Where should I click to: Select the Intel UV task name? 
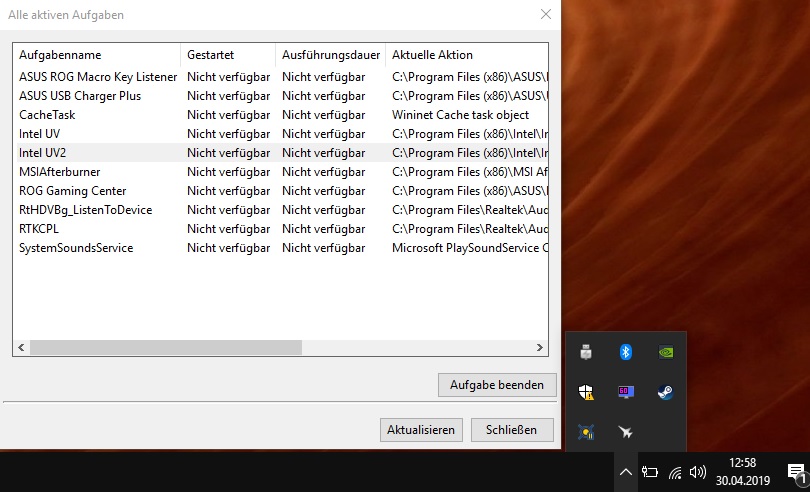click(x=39, y=134)
